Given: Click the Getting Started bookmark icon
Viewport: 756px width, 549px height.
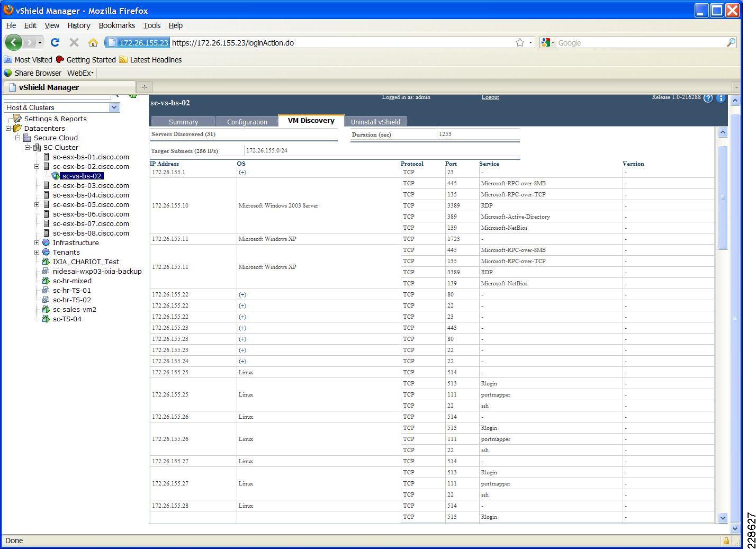Looking at the screenshot, I should click(60, 60).
